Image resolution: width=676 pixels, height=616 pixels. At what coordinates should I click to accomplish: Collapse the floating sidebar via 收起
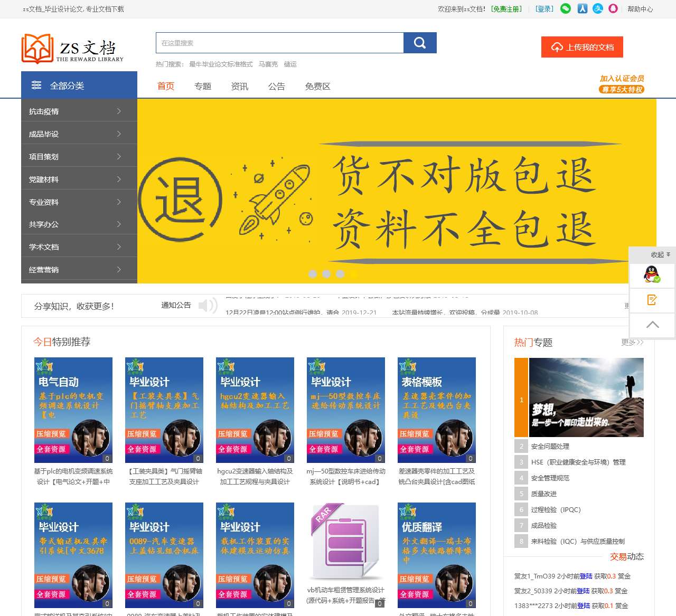pos(660,254)
